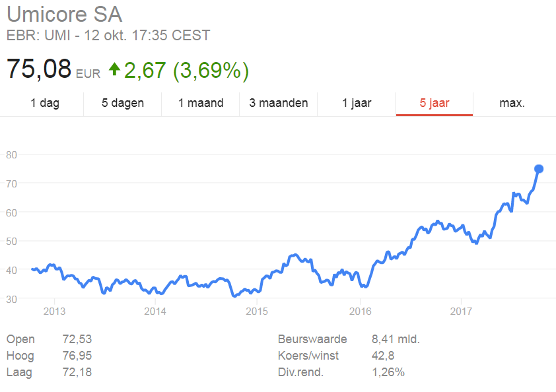Click the Div.rend. value 1,26%
Image resolution: width=556 pixels, height=392 pixels.
tap(388, 372)
